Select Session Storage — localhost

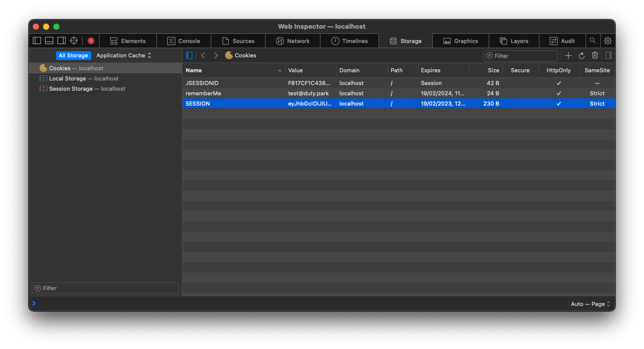(x=105, y=89)
